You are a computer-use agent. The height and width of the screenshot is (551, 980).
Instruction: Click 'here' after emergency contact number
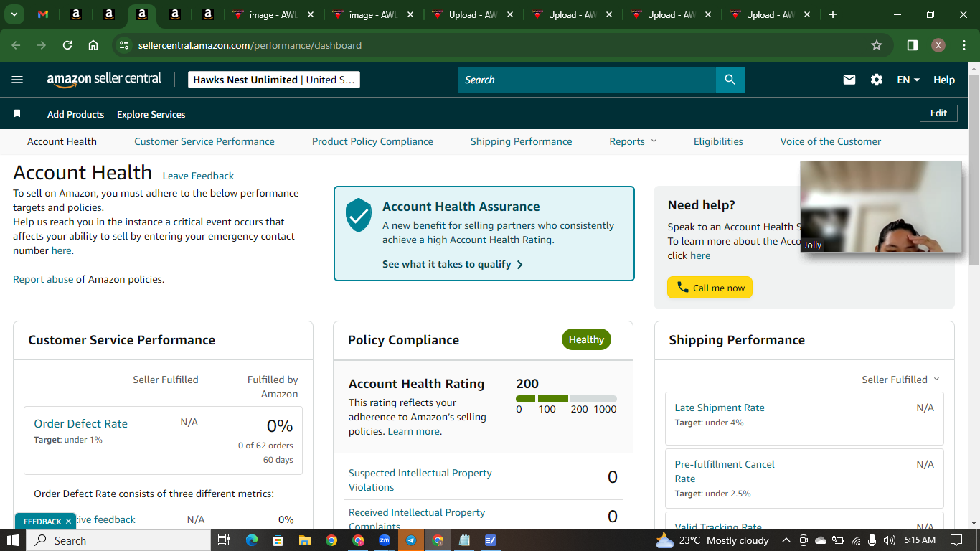pyautogui.click(x=61, y=250)
